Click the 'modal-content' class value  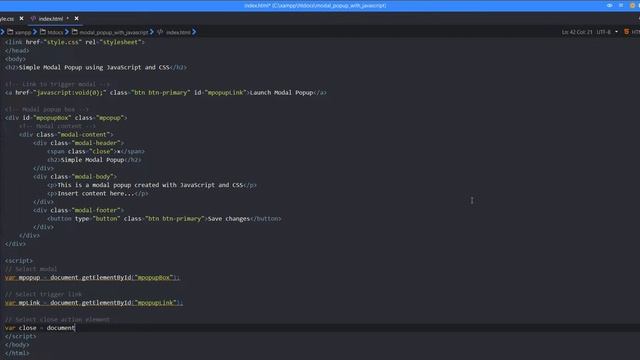coord(84,135)
